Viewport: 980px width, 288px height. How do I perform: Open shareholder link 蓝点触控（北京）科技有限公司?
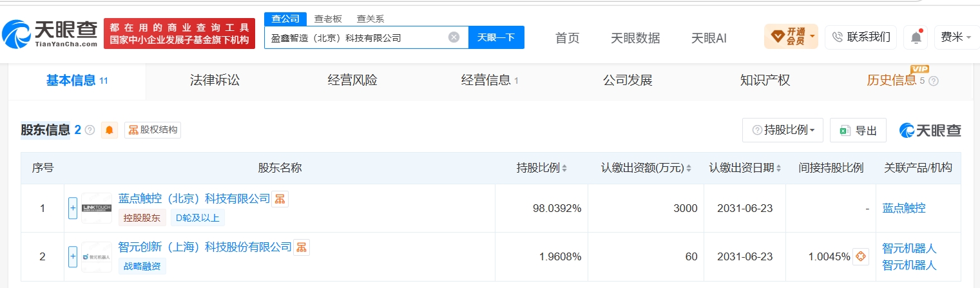pyautogui.click(x=194, y=199)
